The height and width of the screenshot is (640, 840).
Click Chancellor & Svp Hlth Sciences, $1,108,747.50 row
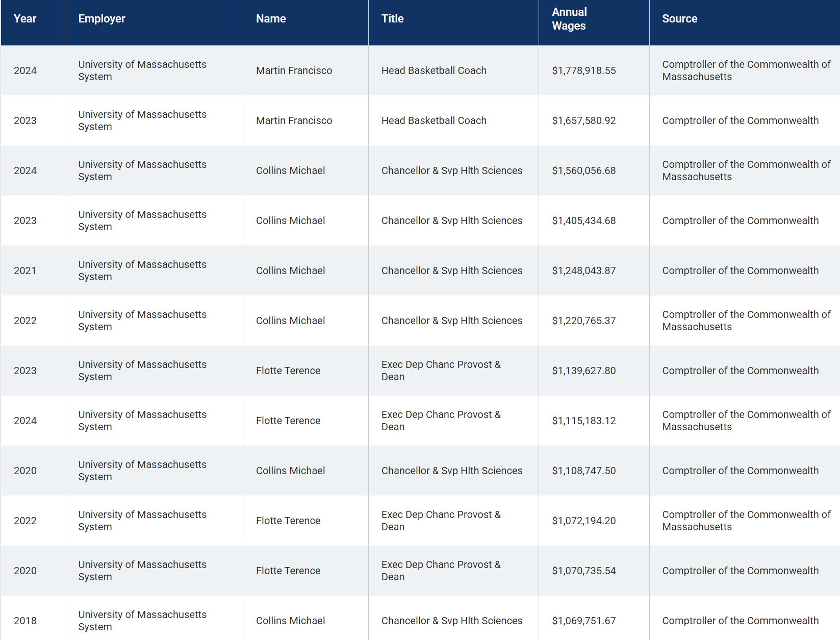pyautogui.click(x=452, y=471)
